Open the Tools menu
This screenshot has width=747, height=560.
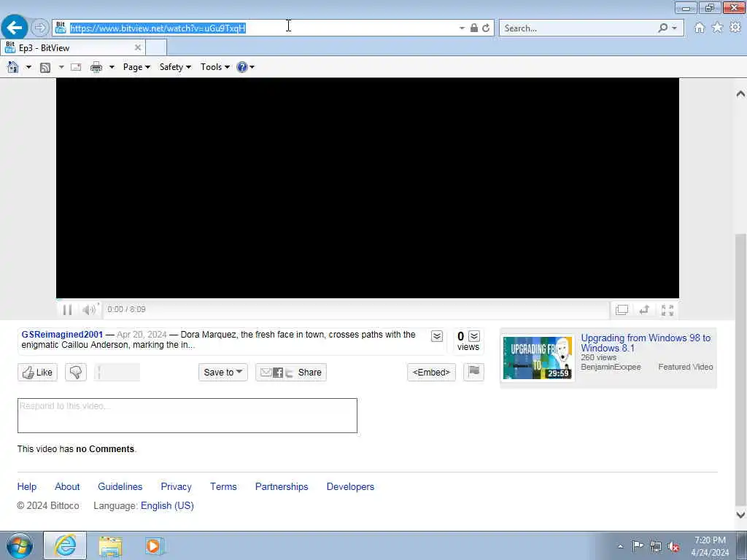click(215, 67)
